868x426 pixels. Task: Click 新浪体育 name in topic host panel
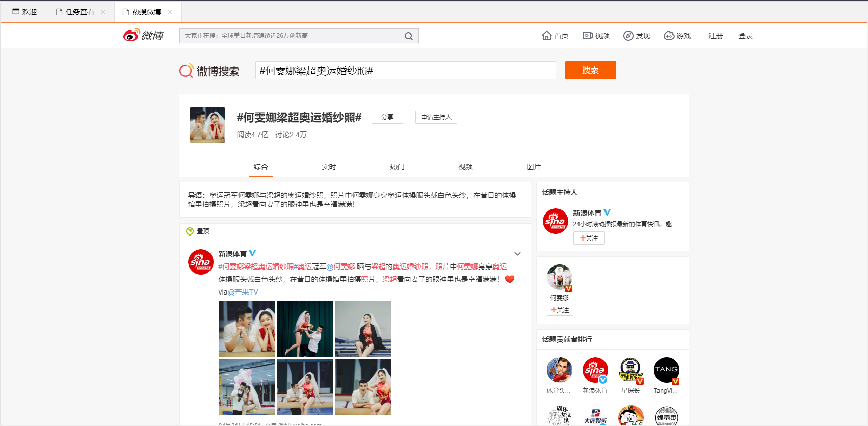click(x=587, y=213)
